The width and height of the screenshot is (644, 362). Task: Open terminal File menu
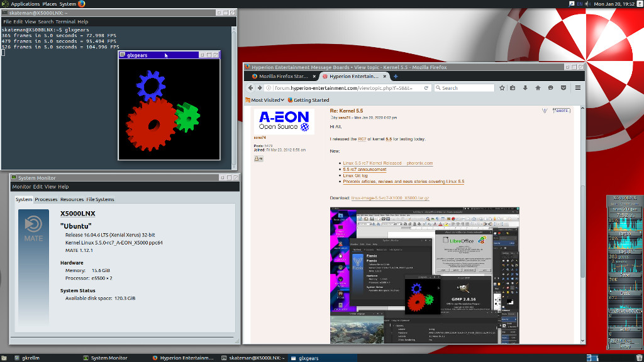(7, 22)
